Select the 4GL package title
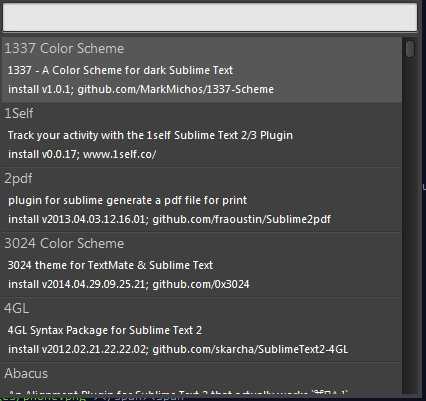Viewport: 426px width, 401px height. coord(17,308)
